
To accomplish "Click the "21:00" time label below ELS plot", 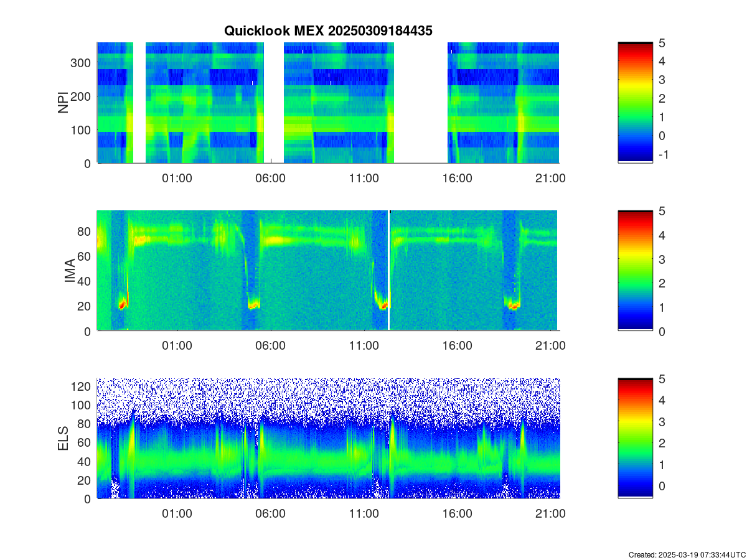I will (551, 513).
